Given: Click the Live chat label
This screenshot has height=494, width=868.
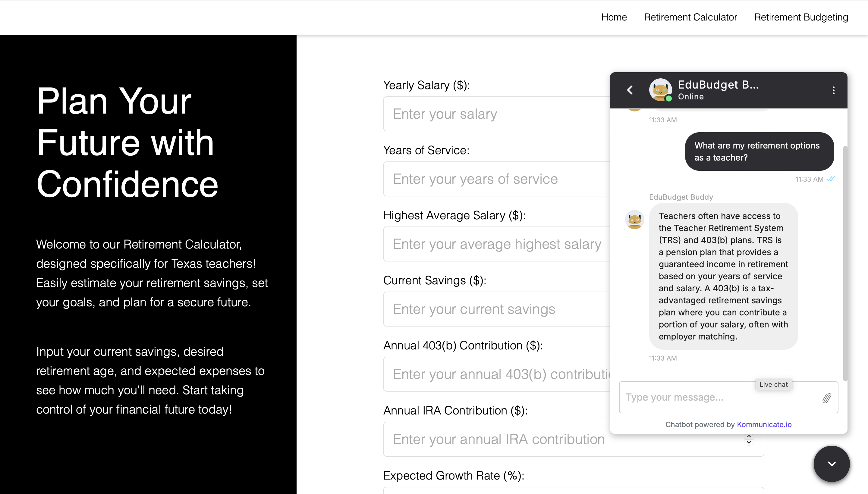Looking at the screenshot, I should (x=773, y=384).
